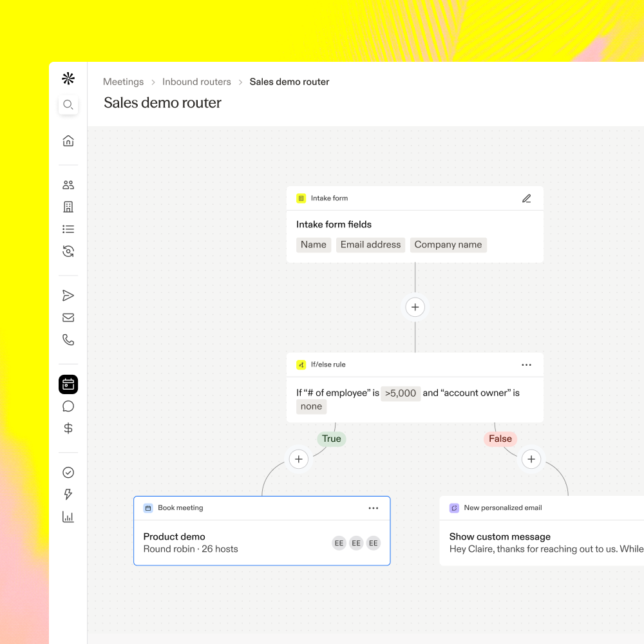Click Show custom message heading
Image resolution: width=644 pixels, height=644 pixels.
click(x=500, y=537)
